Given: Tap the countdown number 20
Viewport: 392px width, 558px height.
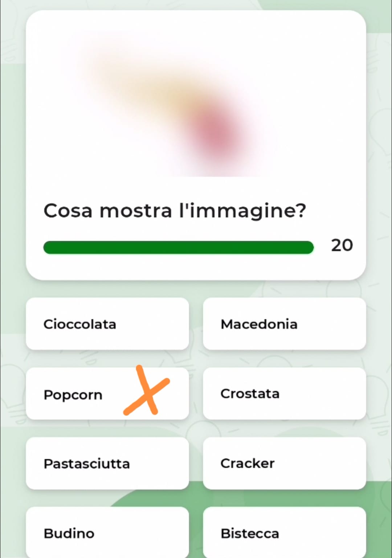Looking at the screenshot, I should [342, 246].
